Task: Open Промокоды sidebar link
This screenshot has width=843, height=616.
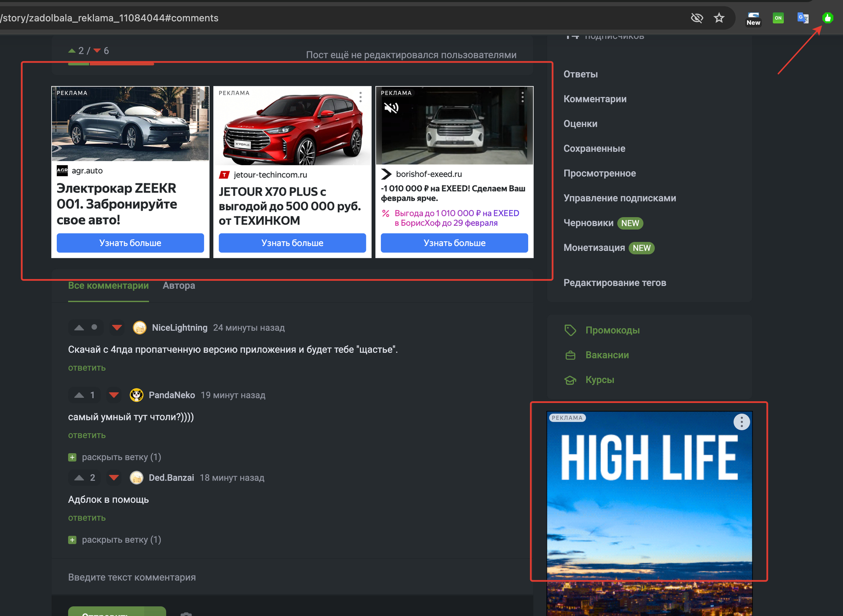Action: 612,330
